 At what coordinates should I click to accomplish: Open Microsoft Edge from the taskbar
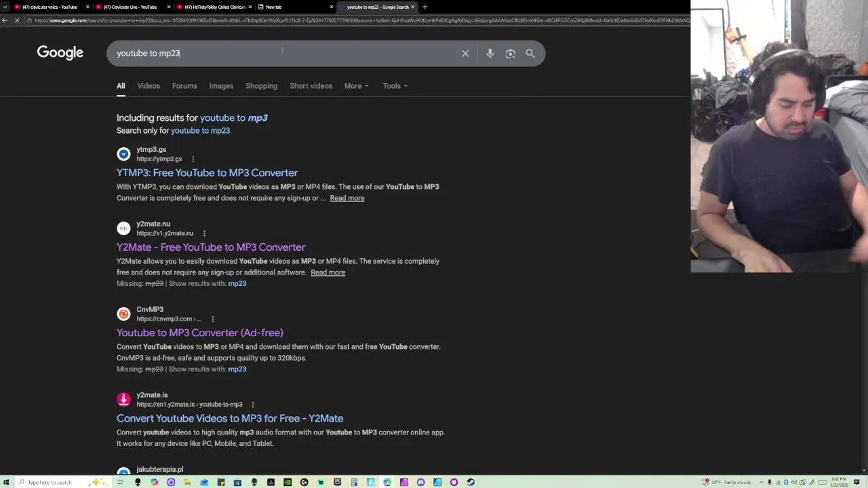click(x=387, y=482)
